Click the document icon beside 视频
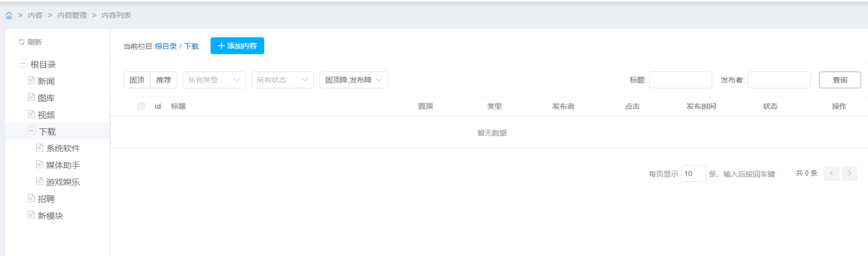This screenshot has height=256, width=868. coord(31,114)
